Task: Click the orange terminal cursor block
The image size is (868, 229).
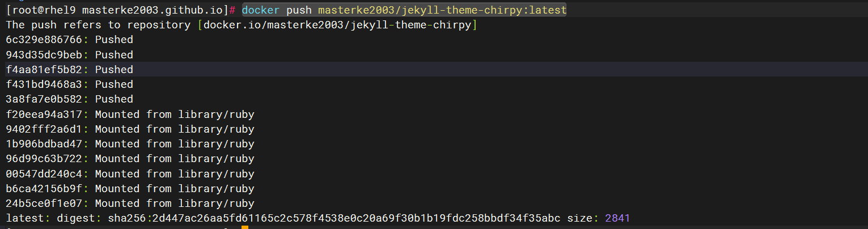Action: click(x=245, y=227)
